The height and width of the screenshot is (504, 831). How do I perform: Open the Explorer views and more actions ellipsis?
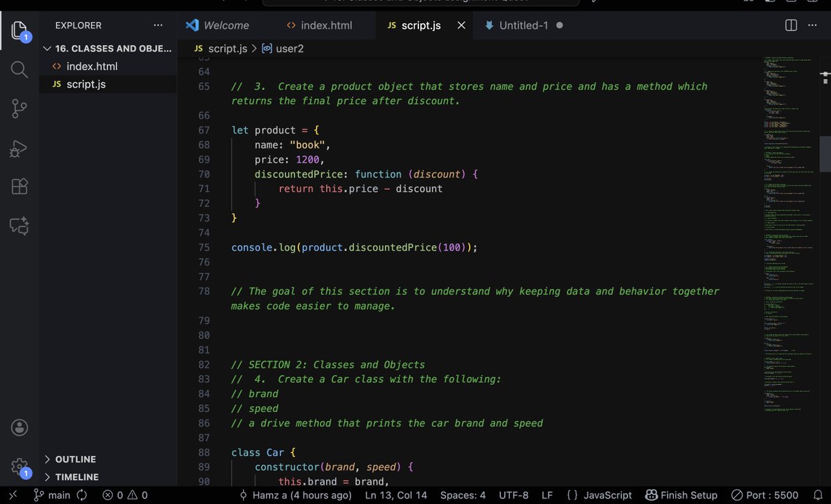point(158,26)
